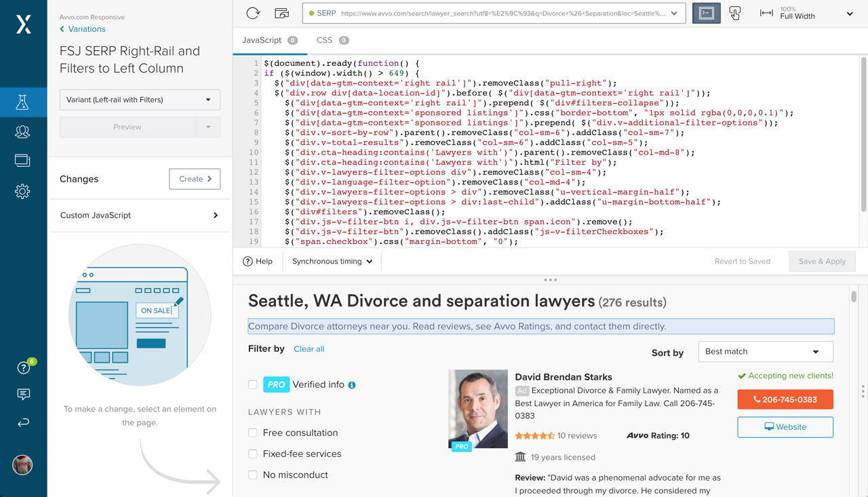Click the 19 years licensed text
Viewport: 868px width, 497px height.
pyautogui.click(x=563, y=457)
